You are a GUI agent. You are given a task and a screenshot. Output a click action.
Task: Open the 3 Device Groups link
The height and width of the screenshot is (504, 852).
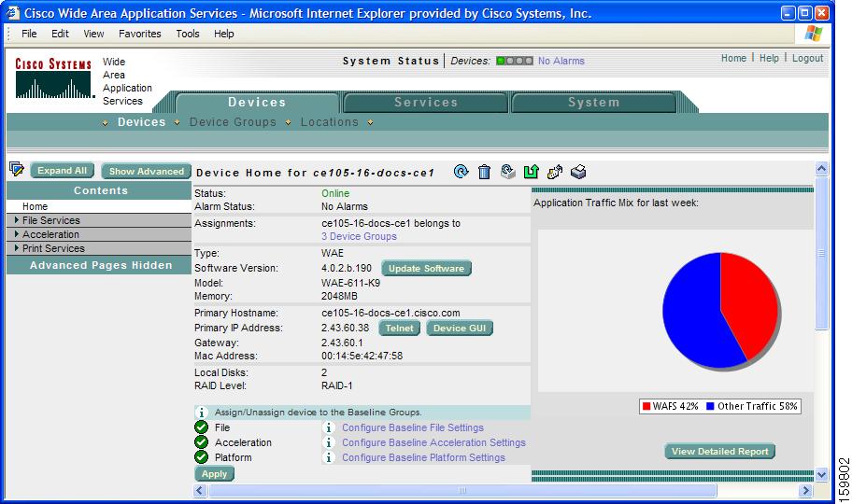point(359,236)
